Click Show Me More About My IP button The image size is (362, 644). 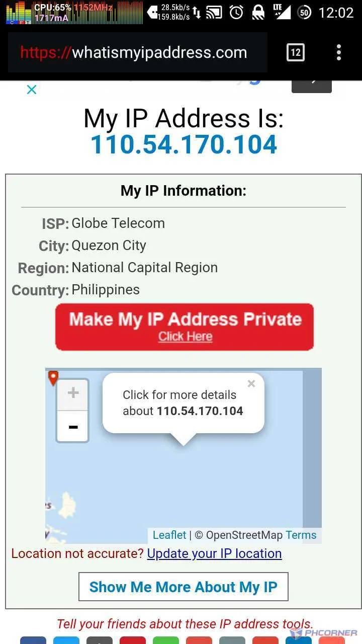point(184,587)
